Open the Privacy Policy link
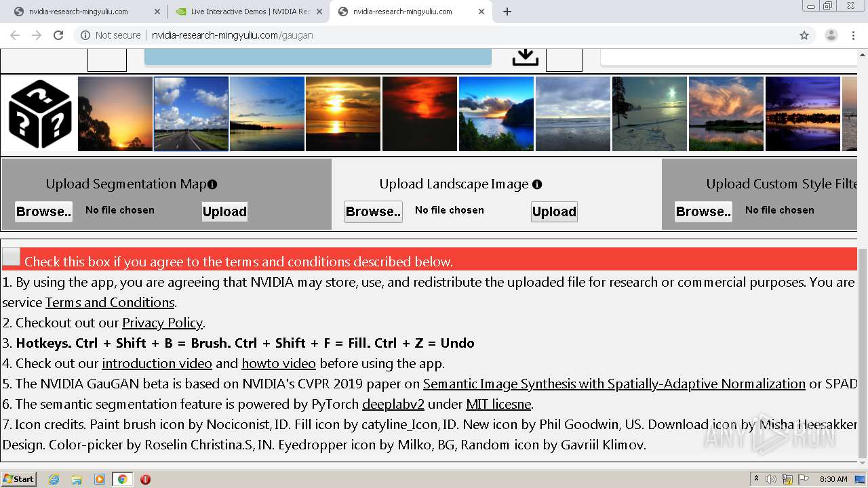Image resolution: width=868 pixels, height=488 pixels. point(162,323)
